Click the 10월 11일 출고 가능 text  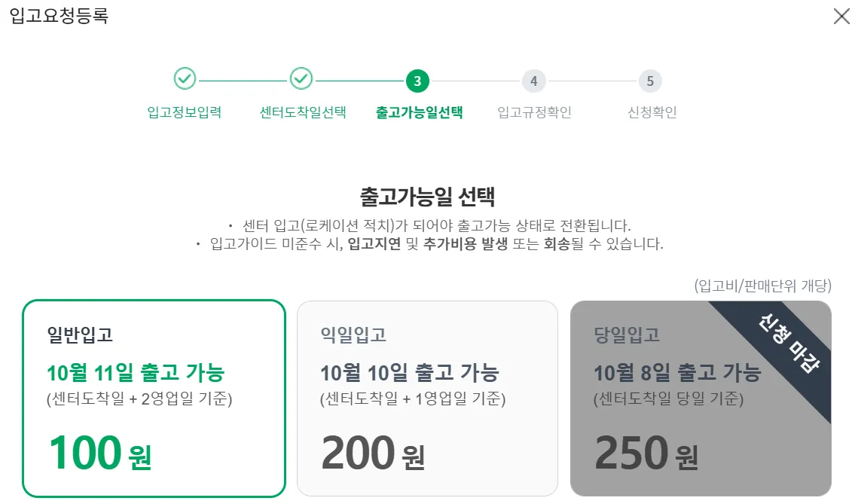pyautogui.click(x=136, y=372)
